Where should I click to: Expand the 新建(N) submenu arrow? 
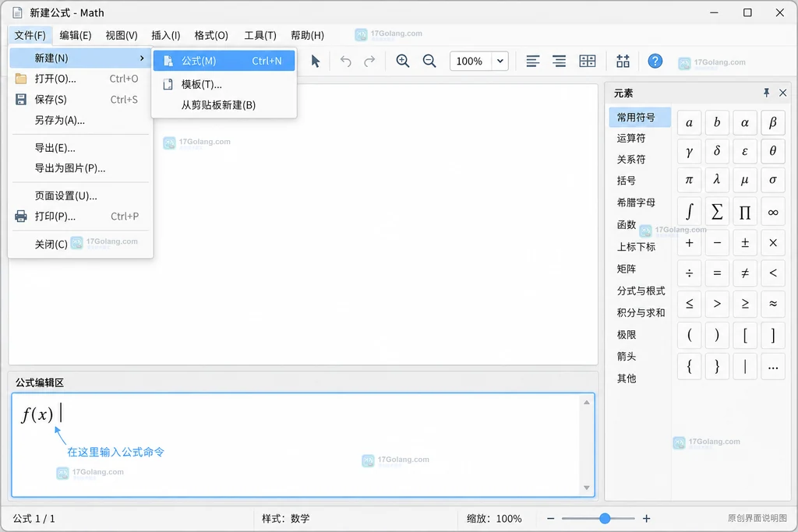pyautogui.click(x=142, y=58)
